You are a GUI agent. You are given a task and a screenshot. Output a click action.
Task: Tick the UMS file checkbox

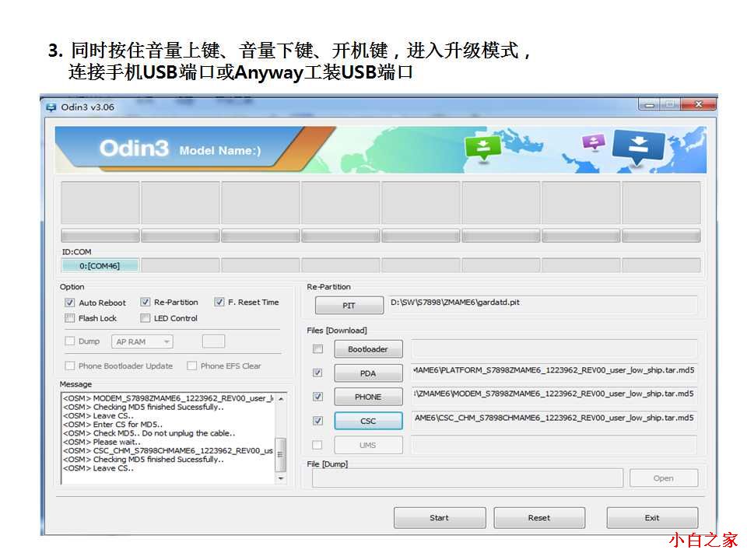coord(317,445)
